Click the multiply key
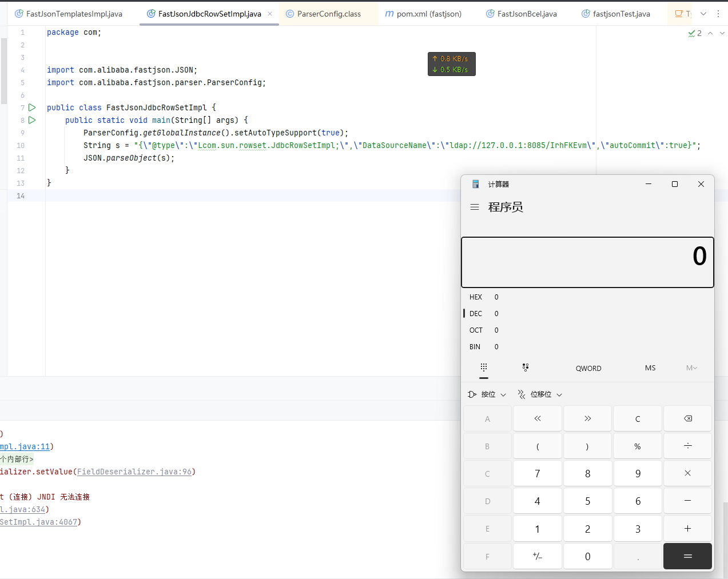The height and width of the screenshot is (579, 728). [688, 473]
